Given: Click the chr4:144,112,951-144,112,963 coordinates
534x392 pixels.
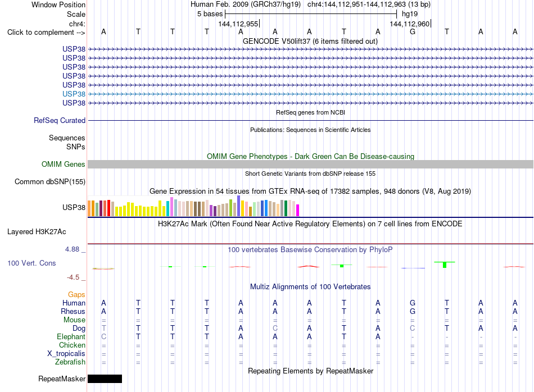Looking at the screenshot, I should click(356, 4).
